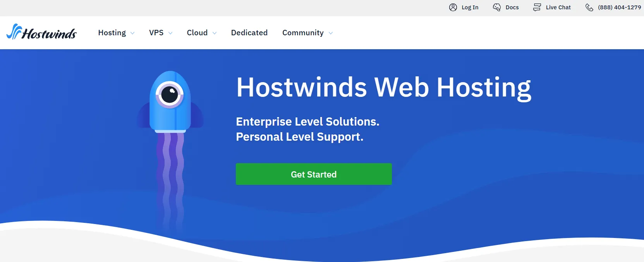Go to the Dedicated page
Image resolution: width=644 pixels, height=262 pixels.
249,33
